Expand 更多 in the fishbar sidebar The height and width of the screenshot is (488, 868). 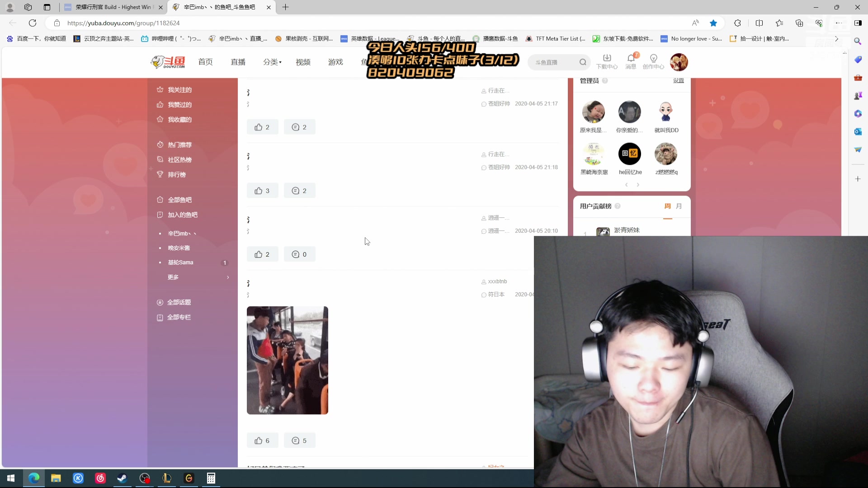[x=173, y=277]
